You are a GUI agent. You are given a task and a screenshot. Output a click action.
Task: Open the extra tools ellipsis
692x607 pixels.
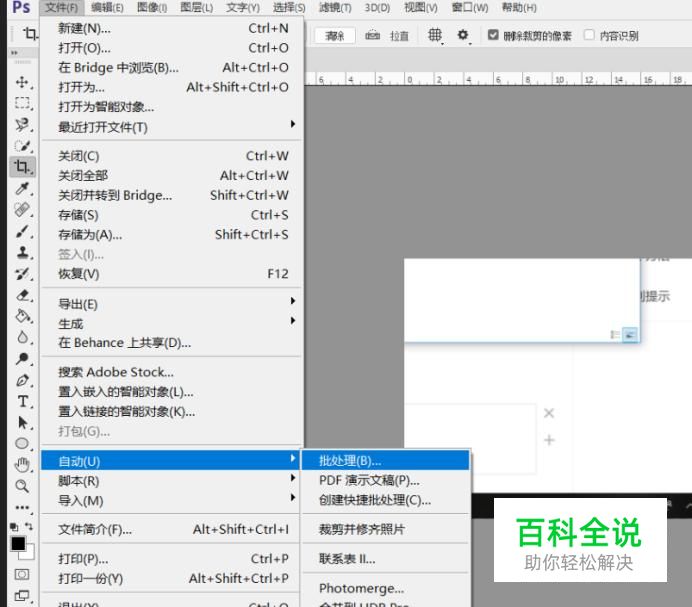[22, 508]
